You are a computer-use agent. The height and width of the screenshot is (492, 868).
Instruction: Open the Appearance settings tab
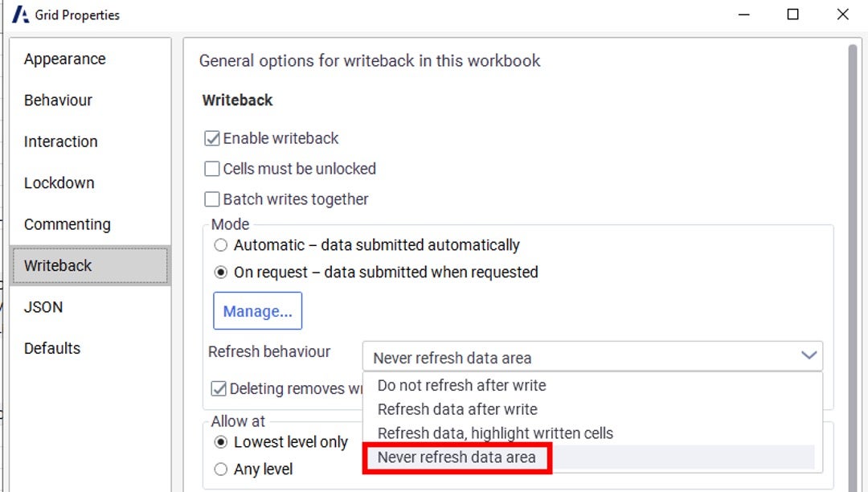tap(65, 59)
